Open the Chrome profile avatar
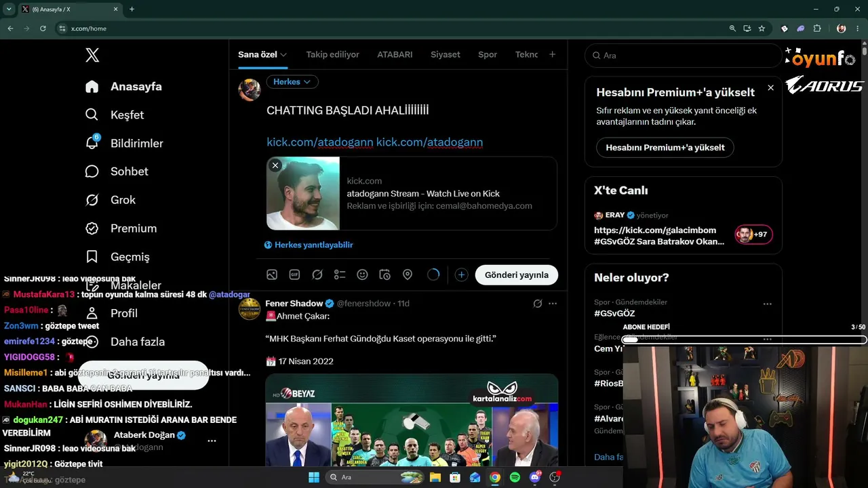 (842, 28)
